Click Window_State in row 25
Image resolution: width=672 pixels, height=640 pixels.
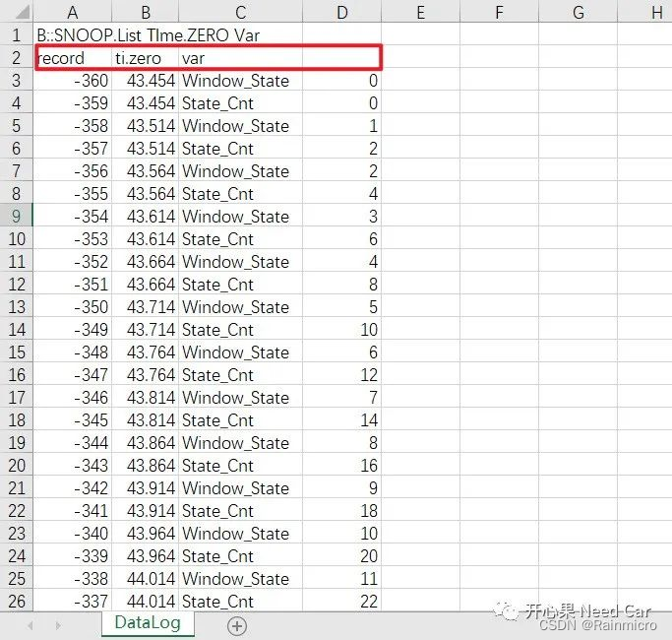(x=240, y=578)
